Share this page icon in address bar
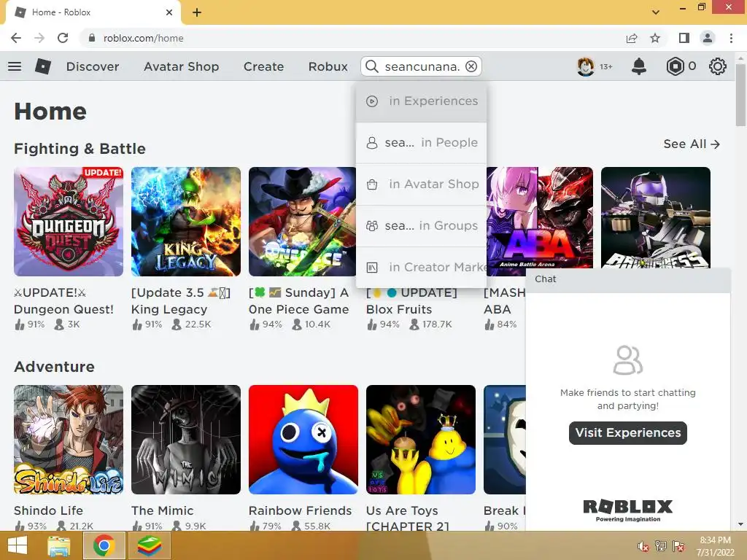 tap(632, 38)
